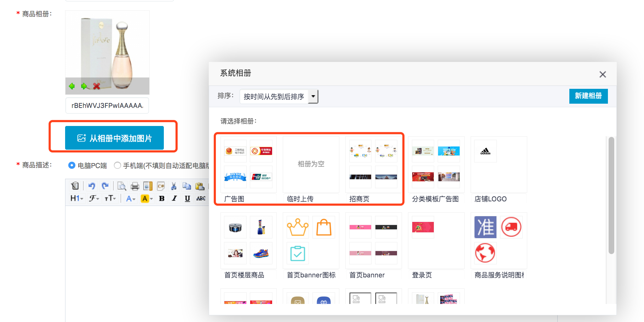
Task: Apply italic formatting with I icon
Action: 174,199
